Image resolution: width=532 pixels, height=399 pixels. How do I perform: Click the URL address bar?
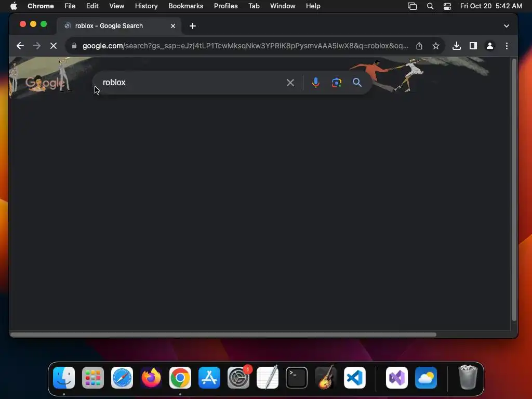pos(245,46)
